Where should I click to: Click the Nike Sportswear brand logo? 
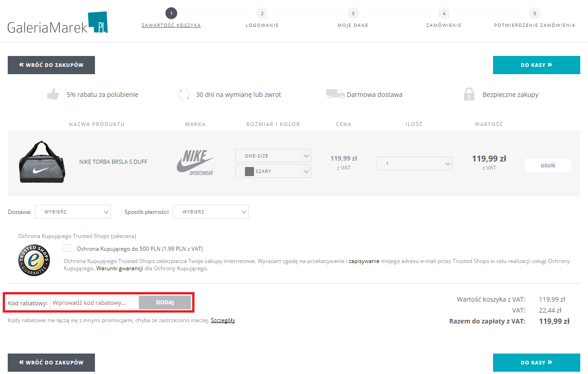coord(195,163)
